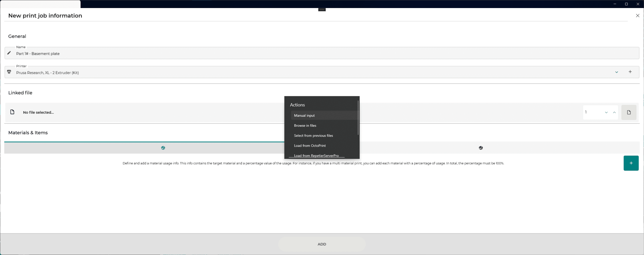This screenshot has height=255, width=644.
Task: Click the Linked file section heading
Action: (x=20, y=93)
